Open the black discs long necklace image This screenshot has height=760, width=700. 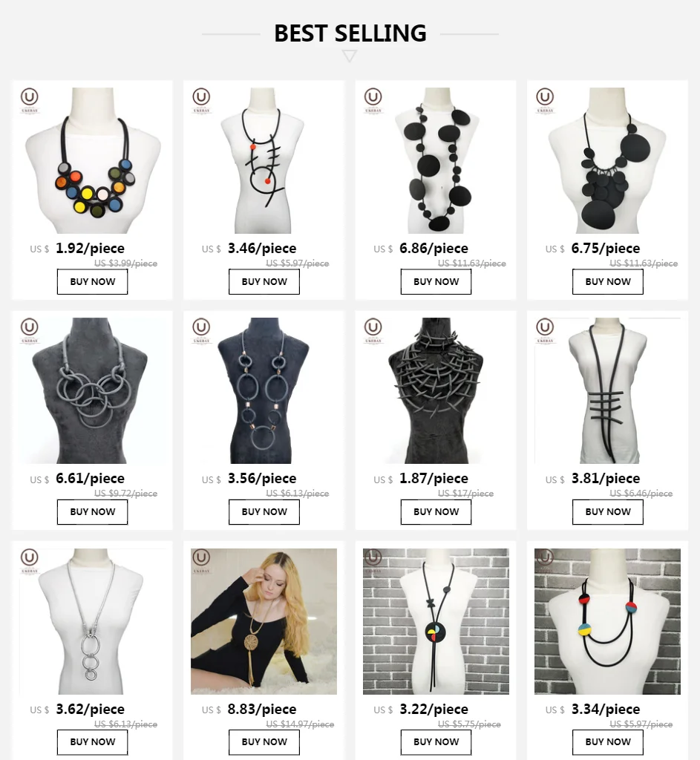436,160
